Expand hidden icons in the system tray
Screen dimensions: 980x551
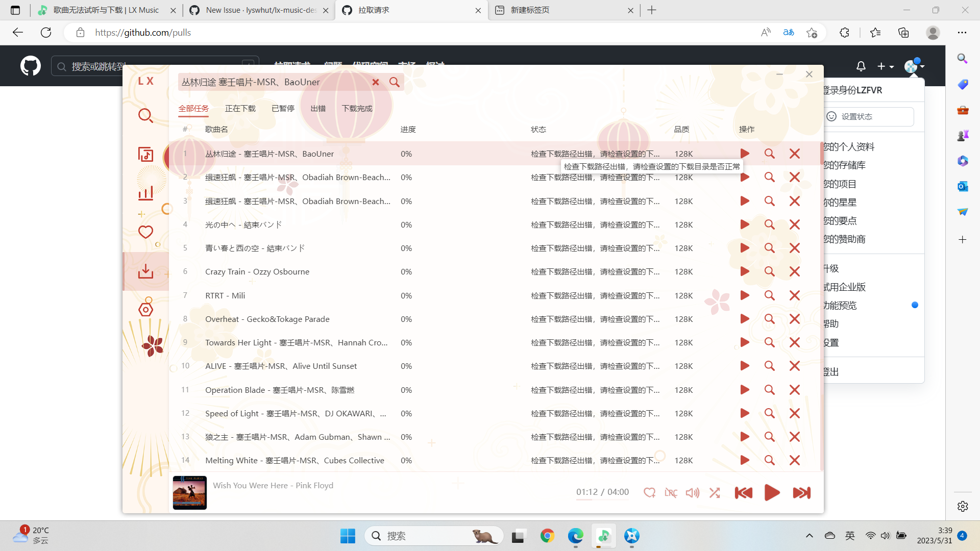pyautogui.click(x=810, y=536)
